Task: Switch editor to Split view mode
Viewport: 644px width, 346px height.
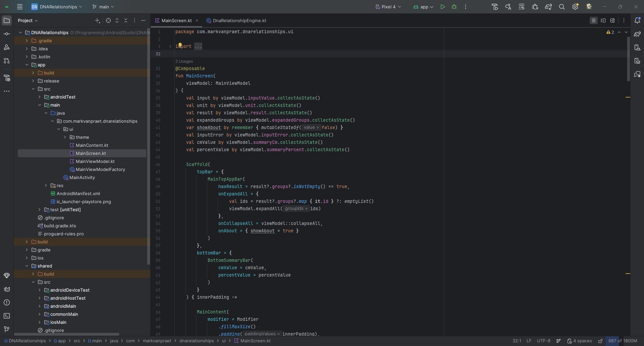Action: pos(603,20)
